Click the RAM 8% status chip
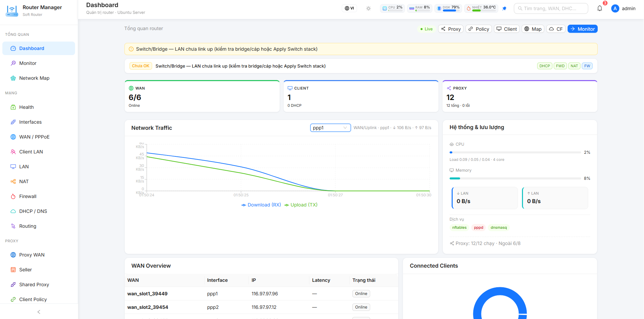 (x=419, y=8)
